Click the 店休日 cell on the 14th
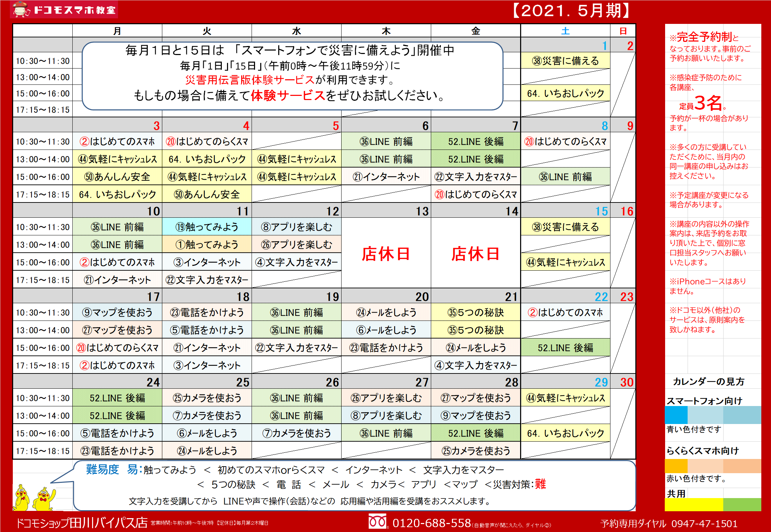This screenshot has height=532, width=771. pos(475,253)
